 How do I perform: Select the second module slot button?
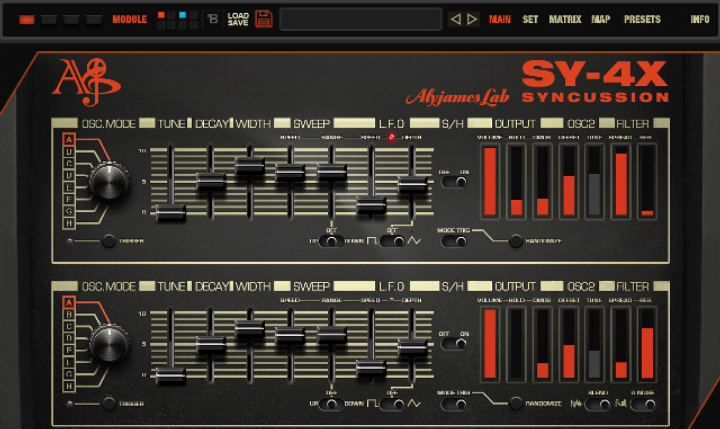pos(49,20)
